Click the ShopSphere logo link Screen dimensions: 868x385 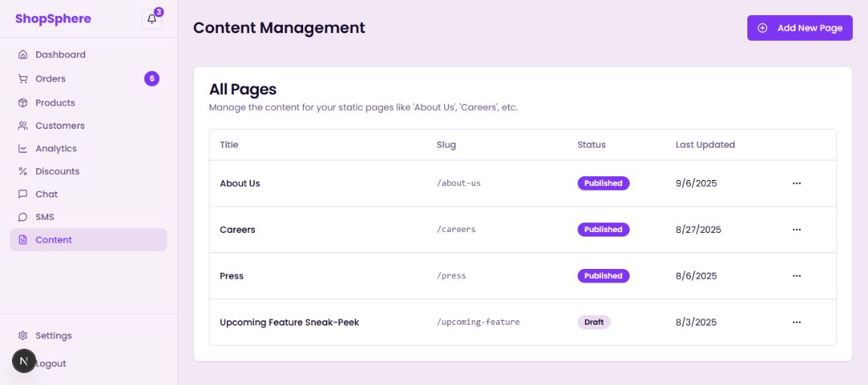click(53, 19)
